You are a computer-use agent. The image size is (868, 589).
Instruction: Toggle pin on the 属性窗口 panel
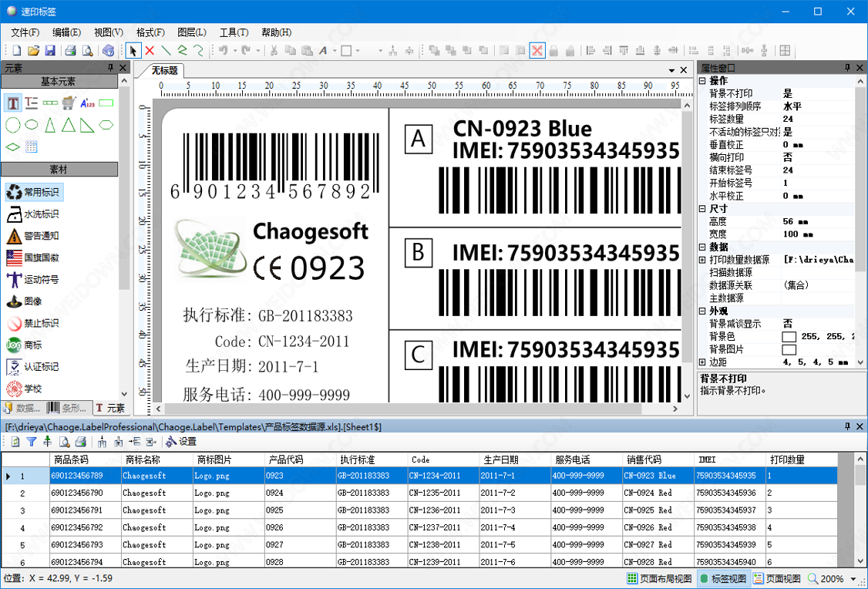(848, 68)
